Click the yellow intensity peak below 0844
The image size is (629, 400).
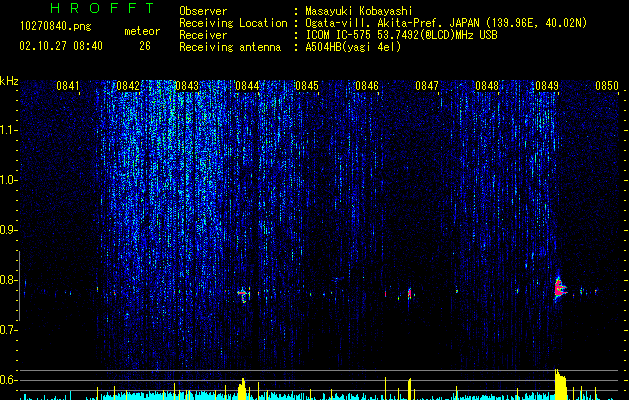242,389
